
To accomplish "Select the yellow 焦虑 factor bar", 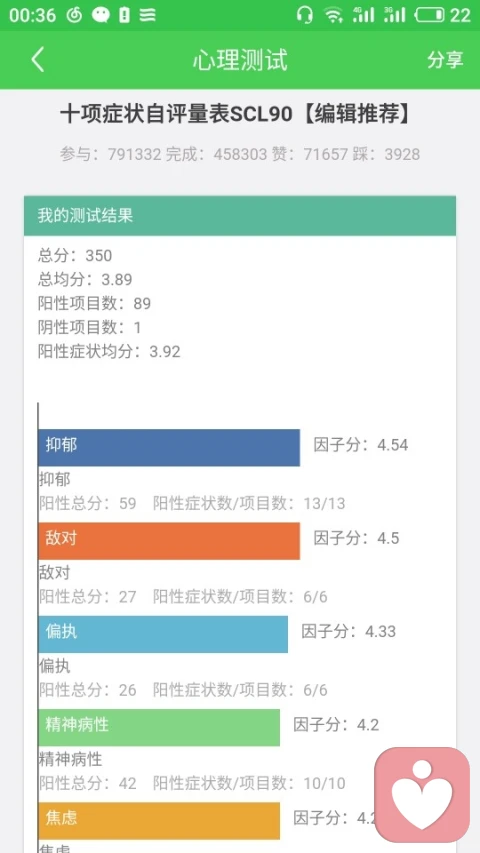I will point(159,820).
